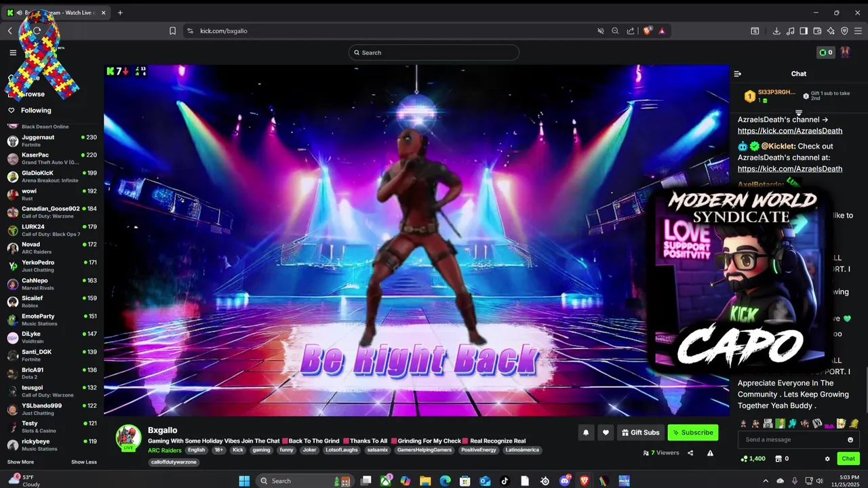Open the Windows Start menu

coord(244,481)
